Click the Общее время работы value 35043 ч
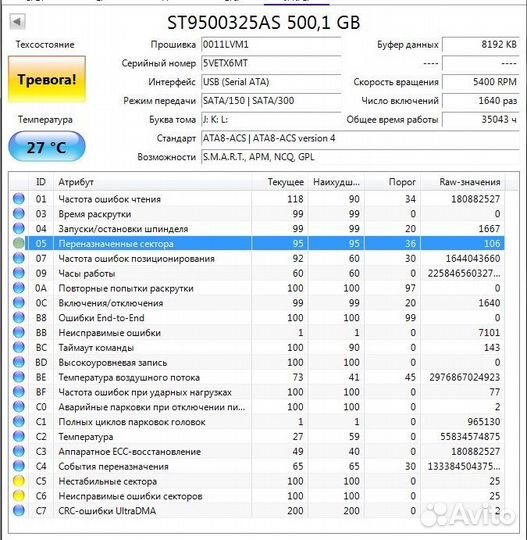527x540 pixels. pos(481,120)
